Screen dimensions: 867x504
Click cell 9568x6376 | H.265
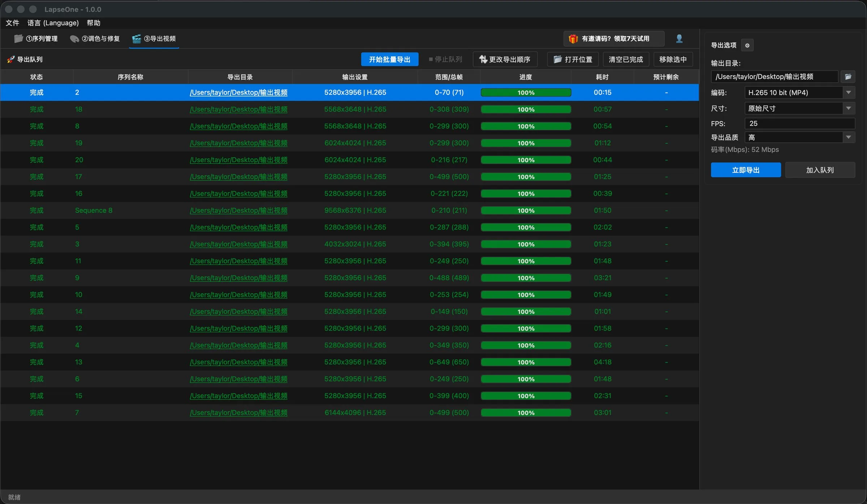click(355, 210)
